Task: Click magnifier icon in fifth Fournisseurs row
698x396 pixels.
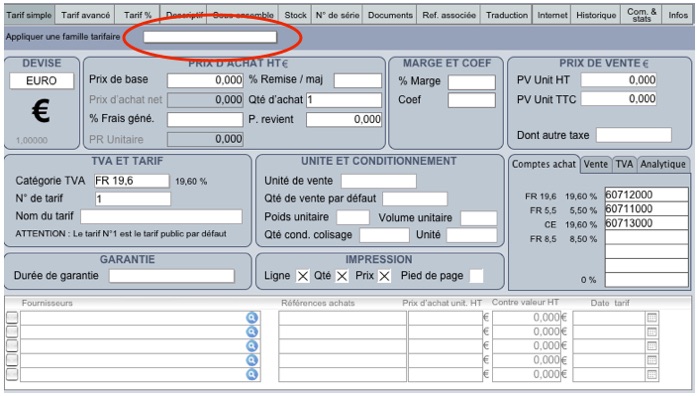Action: [x=252, y=375]
